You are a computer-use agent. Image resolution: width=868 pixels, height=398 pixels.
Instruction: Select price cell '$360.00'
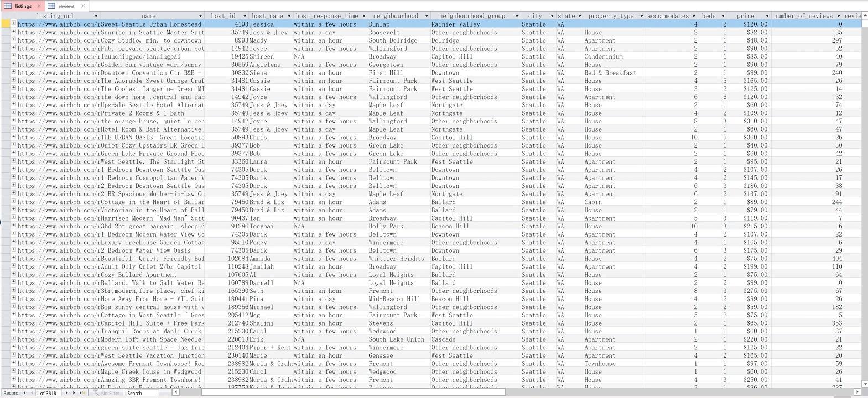point(749,137)
